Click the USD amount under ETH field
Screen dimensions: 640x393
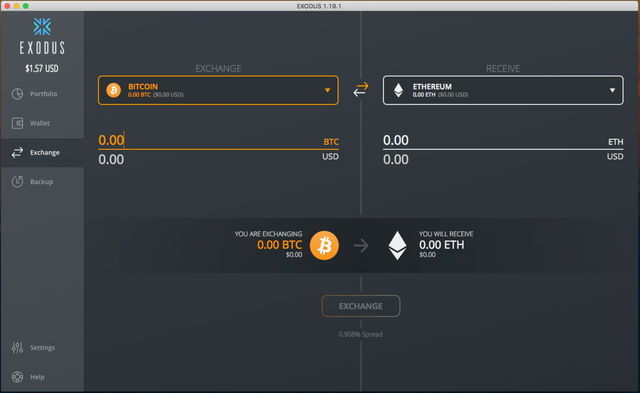pos(503,159)
